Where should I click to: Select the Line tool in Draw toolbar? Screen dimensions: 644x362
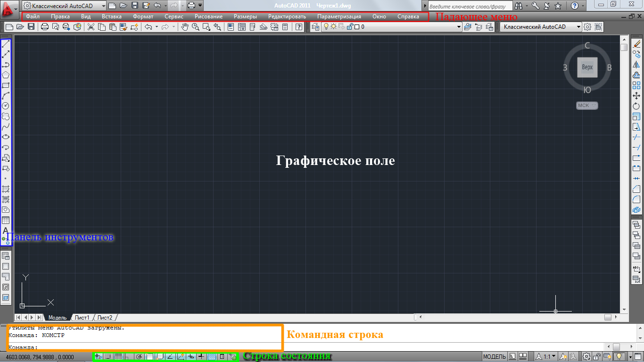pos(6,44)
